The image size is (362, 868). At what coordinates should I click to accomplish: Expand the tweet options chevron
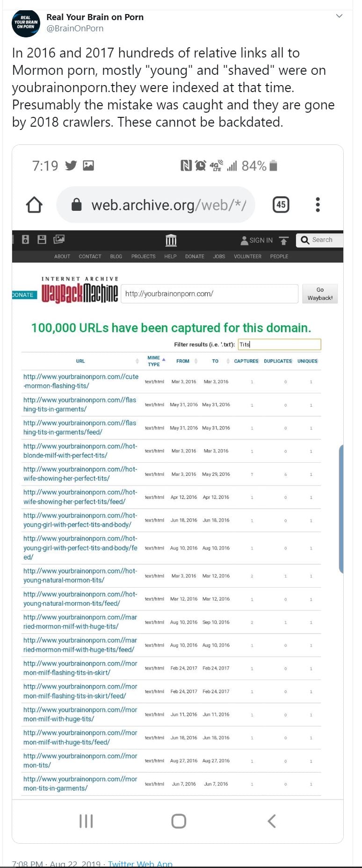[340, 16]
